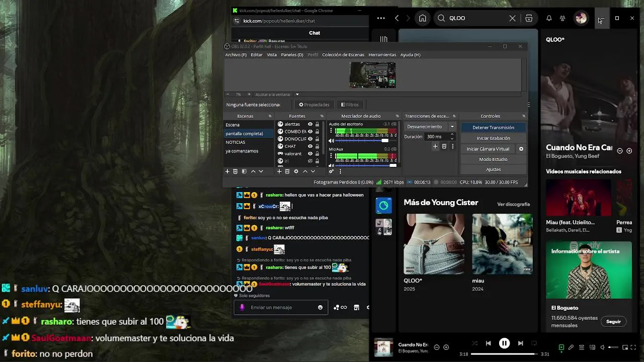The height and width of the screenshot is (362, 644).
Task: Open Herramientas menu in OBS
Action: (x=382, y=55)
